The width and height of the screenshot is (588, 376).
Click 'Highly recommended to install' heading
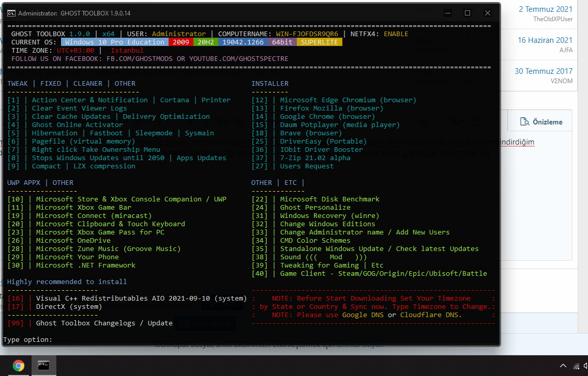[x=67, y=281]
